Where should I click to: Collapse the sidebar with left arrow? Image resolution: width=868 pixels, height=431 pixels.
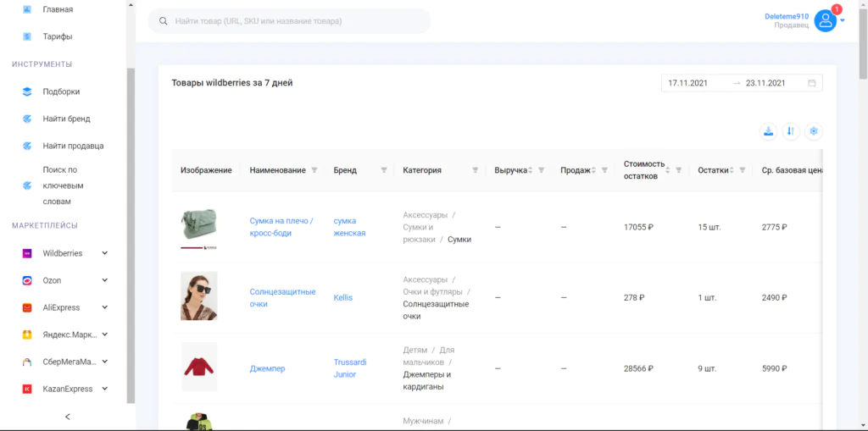(68, 417)
